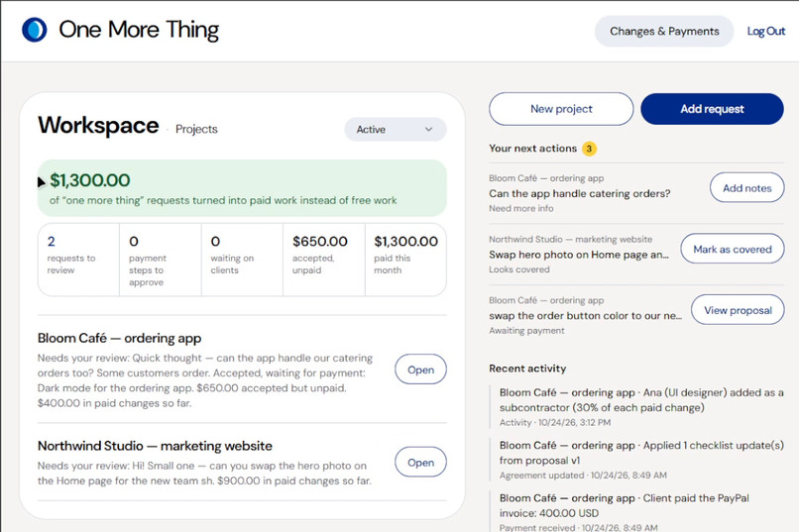The width and height of the screenshot is (799, 532).
Task: Click the $650.00 accepted, unpaid stat
Action: coord(324,260)
